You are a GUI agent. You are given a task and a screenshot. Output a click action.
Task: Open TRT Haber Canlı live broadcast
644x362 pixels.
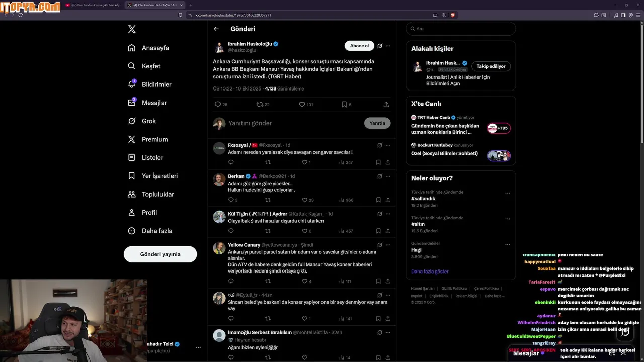pos(461,125)
